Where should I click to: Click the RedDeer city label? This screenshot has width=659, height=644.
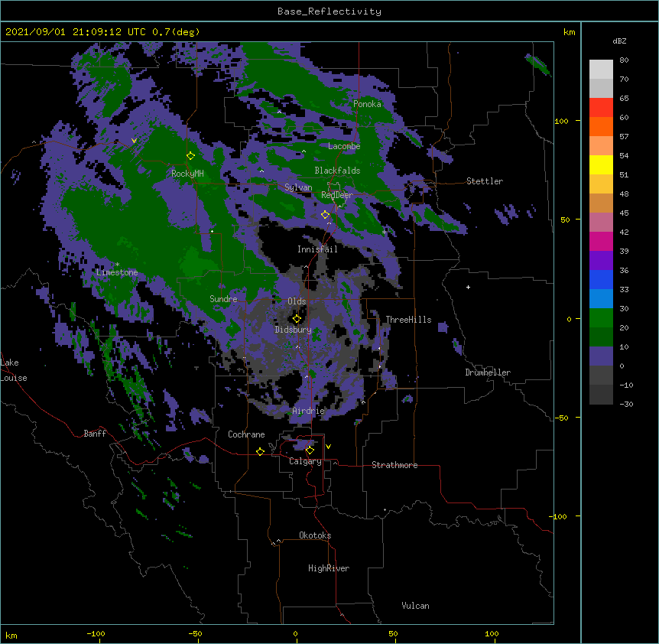[337, 195]
